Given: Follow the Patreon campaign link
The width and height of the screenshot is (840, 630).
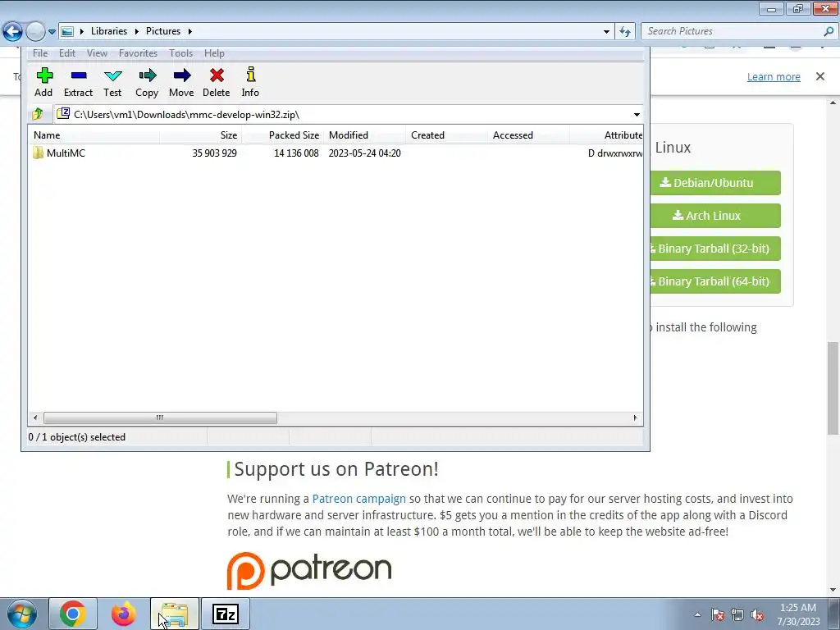Looking at the screenshot, I should [x=359, y=499].
